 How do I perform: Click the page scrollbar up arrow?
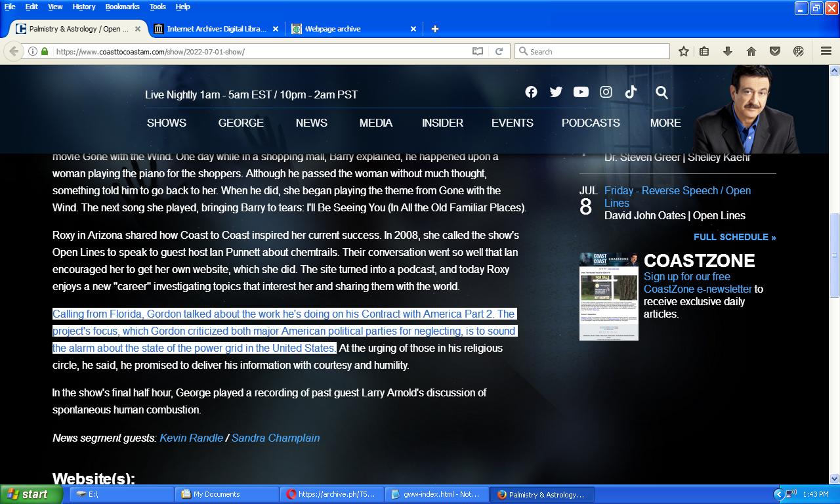pyautogui.click(x=835, y=70)
